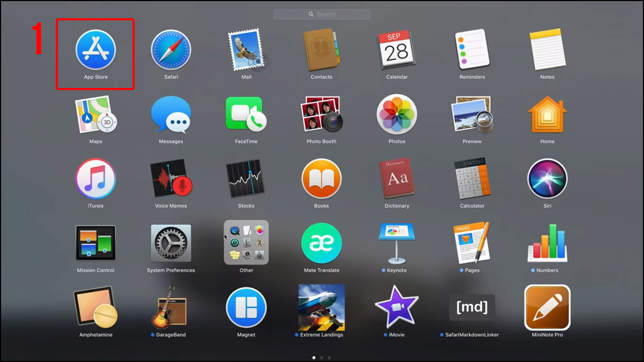Viewport: 644px width, 362px height.
Task: Open SafariMarkdownLinker
Action: 472,307
